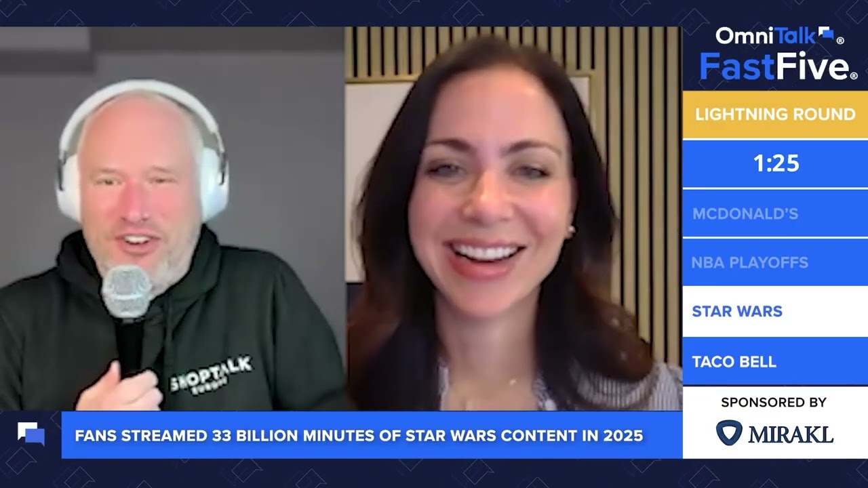The height and width of the screenshot is (488, 868).
Task: Select the NBA Playoffs topic row
Action: pyautogui.click(x=775, y=262)
